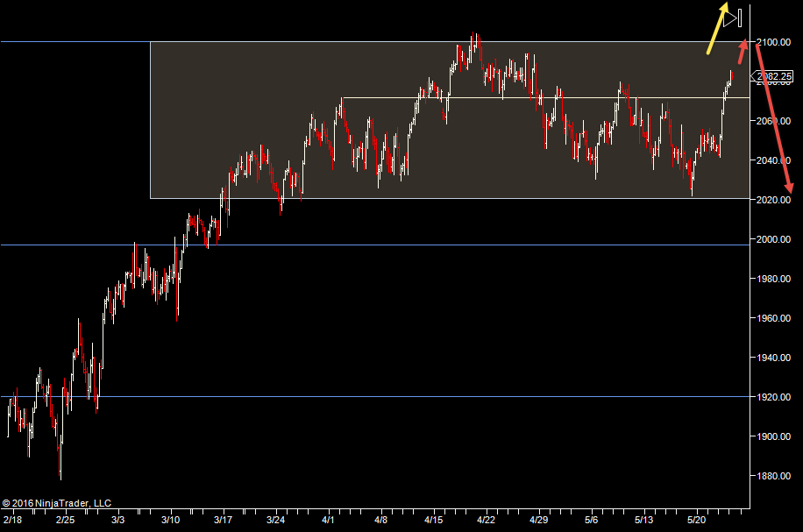
Task: Select the top horizontal line at 2100
Action: 70,41
